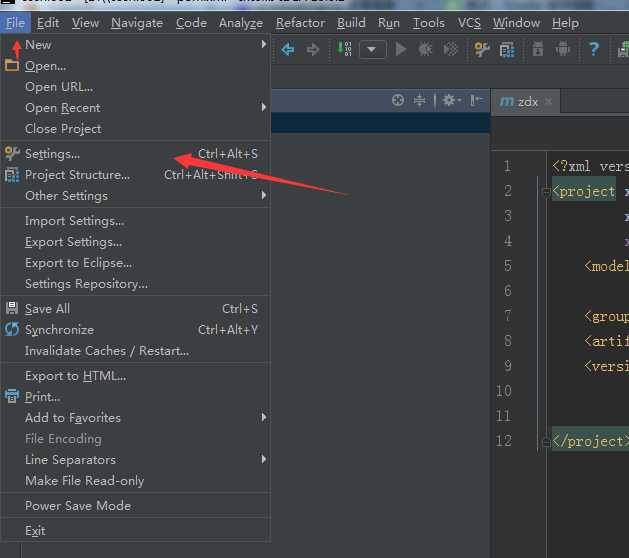Open the Tools menu
The image size is (629, 558).
[x=428, y=23]
